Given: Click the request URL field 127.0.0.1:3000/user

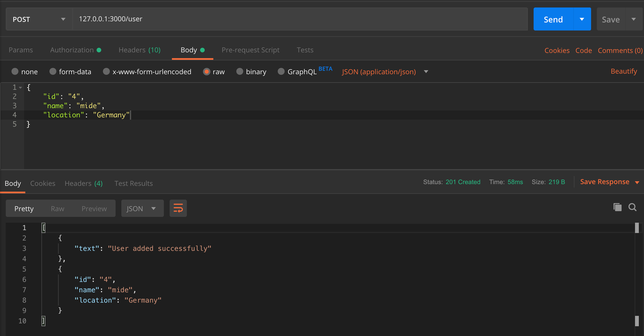Looking at the screenshot, I should [x=300, y=19].
